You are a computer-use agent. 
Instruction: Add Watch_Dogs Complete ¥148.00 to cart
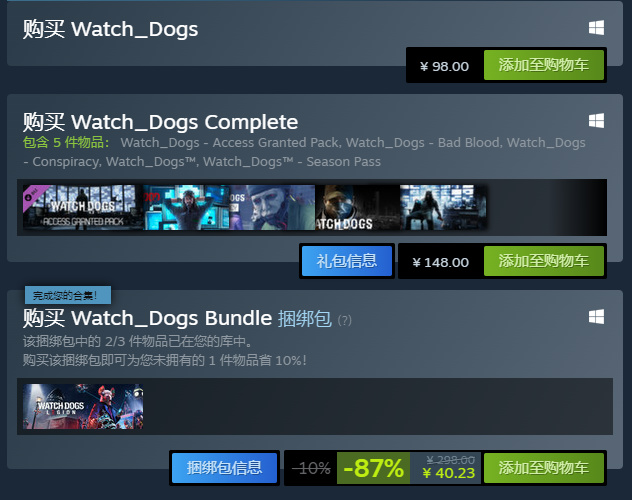point(544,261)
